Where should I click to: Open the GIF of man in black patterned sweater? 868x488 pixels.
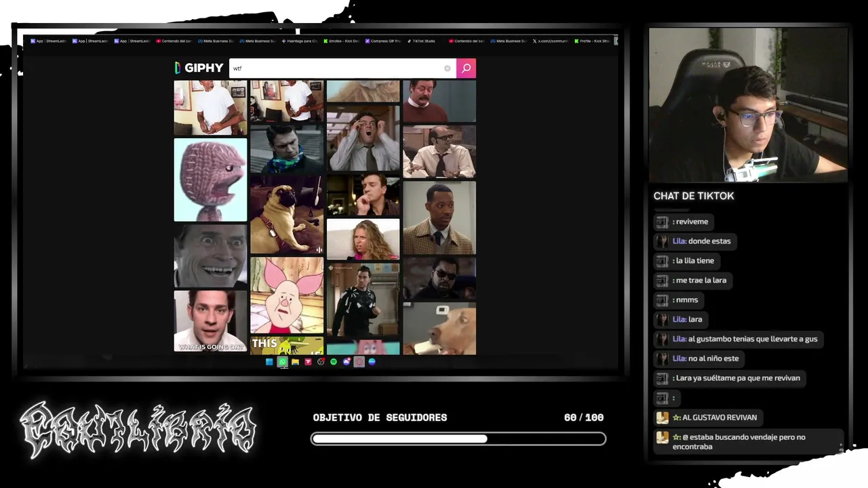click(363, 300)
